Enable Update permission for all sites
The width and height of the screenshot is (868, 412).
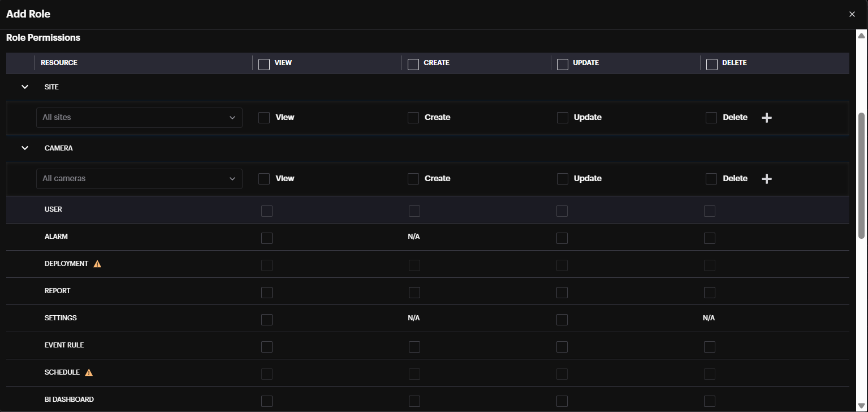pos(563,118)
